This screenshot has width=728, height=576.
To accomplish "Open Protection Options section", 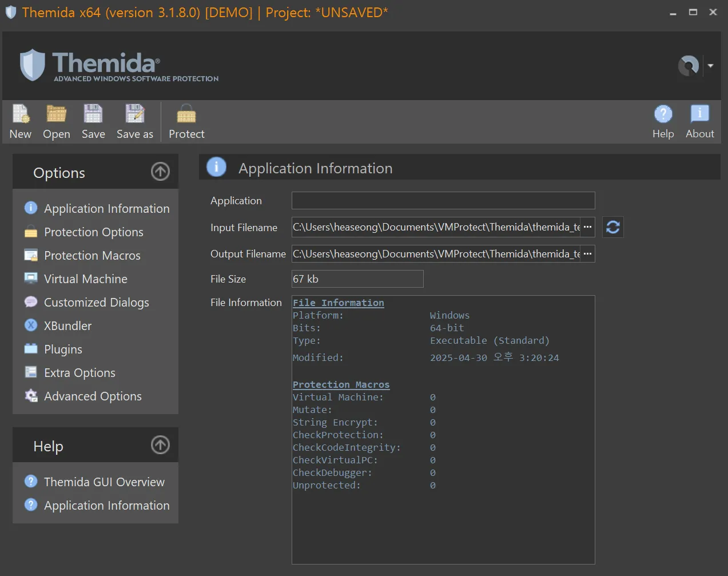I will tap(83, 232).
